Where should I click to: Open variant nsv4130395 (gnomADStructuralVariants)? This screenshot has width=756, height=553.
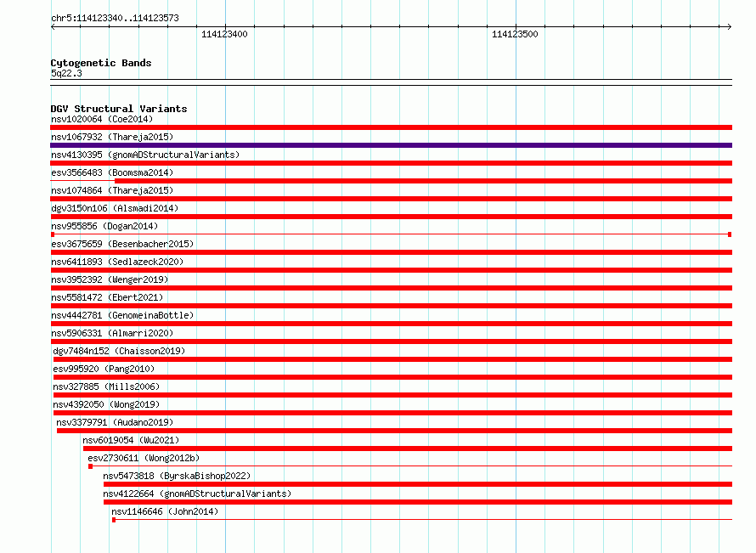145,155
